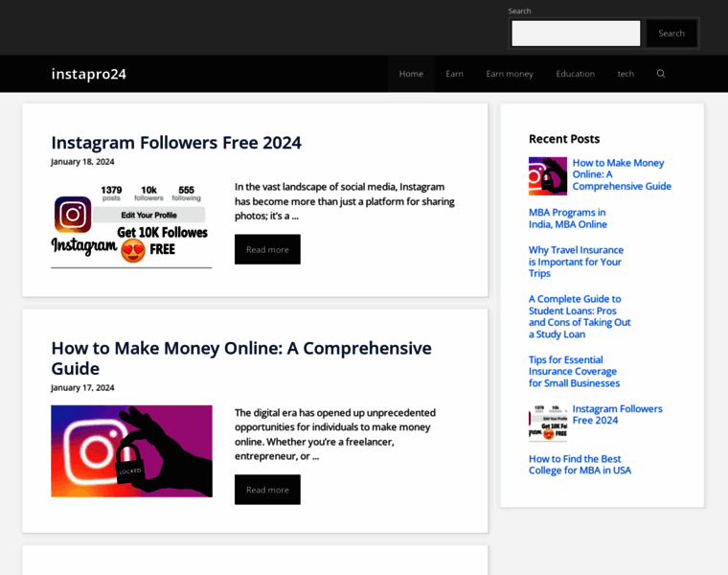
Task: Open the navigation search magnifier icon
Action: coord(661,74)
